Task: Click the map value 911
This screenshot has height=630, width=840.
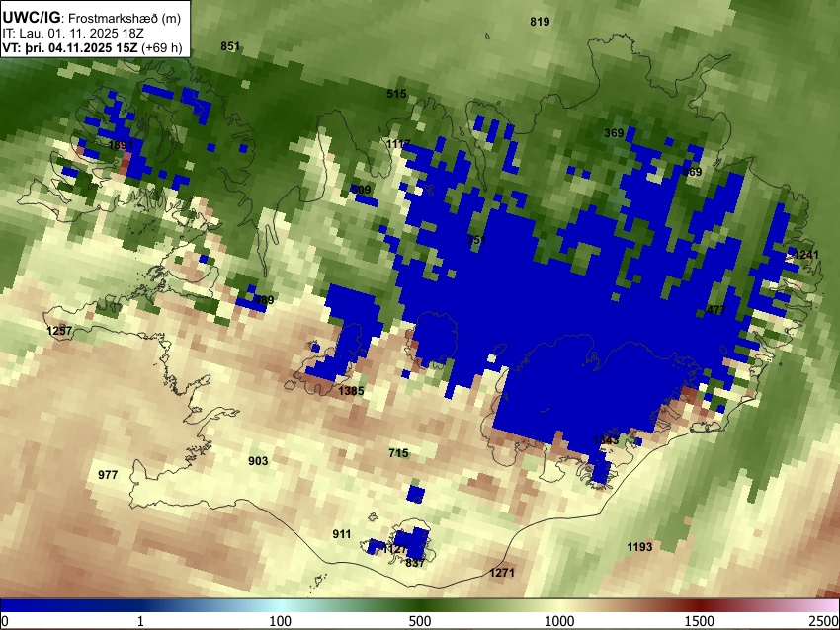Action: tap(342, 533)
